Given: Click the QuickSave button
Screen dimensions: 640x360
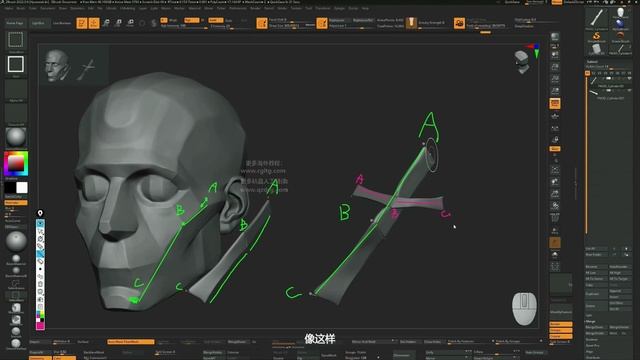Looking at the screenshot, I should 512,2.
